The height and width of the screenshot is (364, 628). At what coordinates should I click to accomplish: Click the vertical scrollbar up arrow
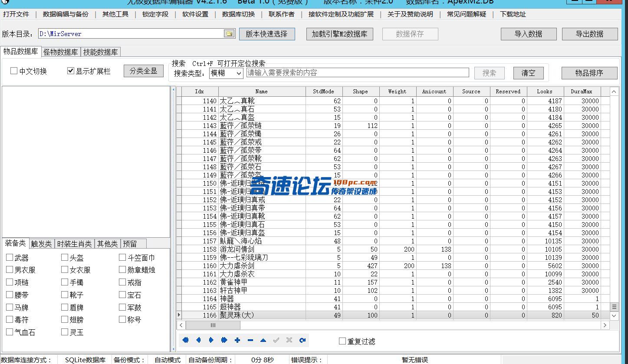coord(614,92)
